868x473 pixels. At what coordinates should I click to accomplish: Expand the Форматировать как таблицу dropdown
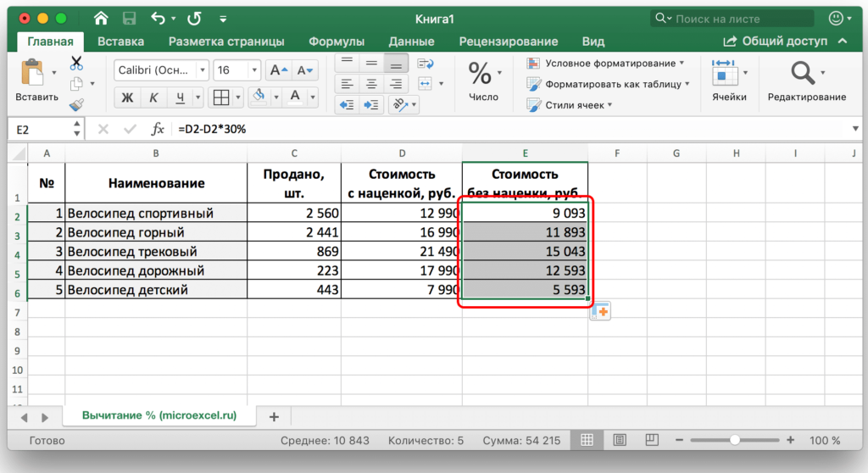point(687,84)
